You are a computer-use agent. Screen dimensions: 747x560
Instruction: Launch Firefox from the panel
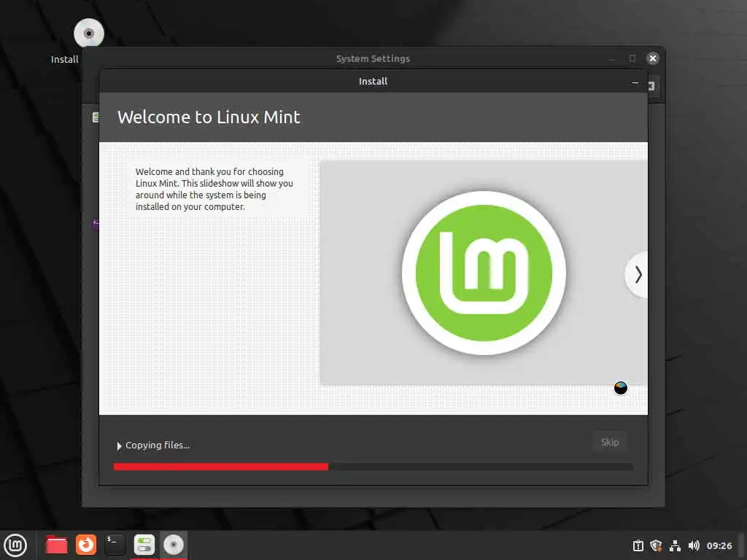point(86,545)
